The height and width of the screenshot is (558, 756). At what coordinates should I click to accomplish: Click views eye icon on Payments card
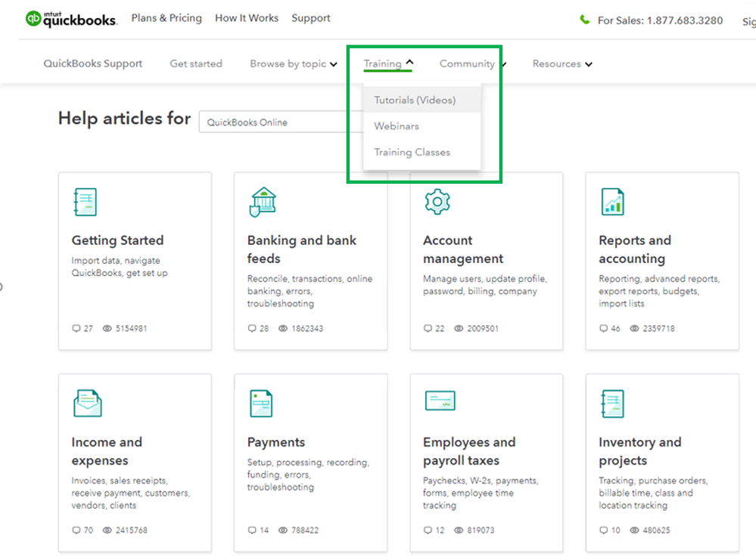point(283,530)
